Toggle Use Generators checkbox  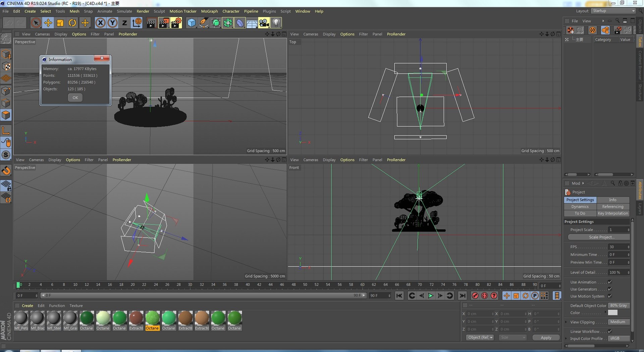610,289
